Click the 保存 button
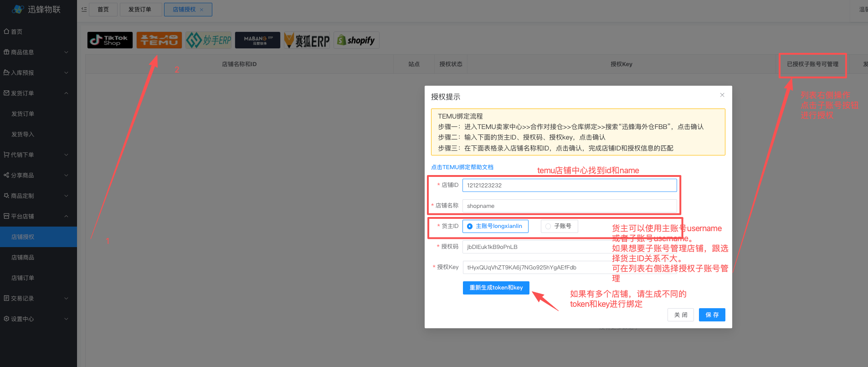The height and width of the screenshot is (367, 868). click(712, 315)
